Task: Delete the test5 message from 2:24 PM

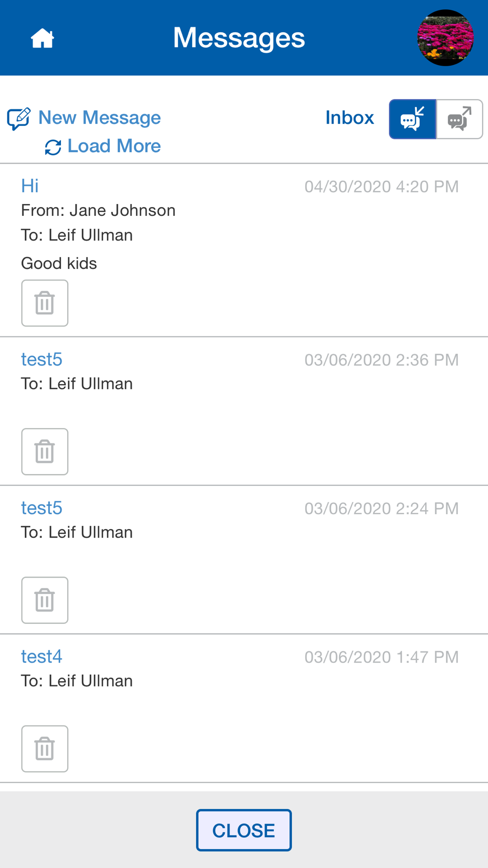Action: coord(44,600)
